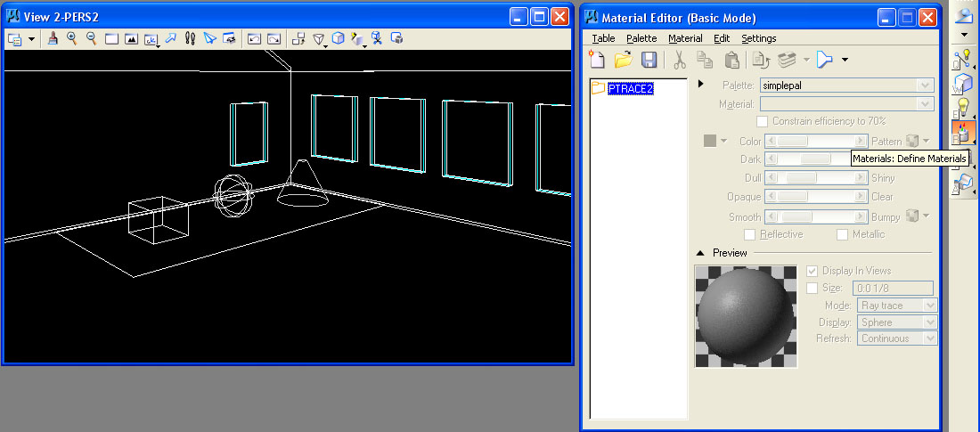Toggle Display In Views checkbox
980x432 pixels.
[x=812, y=271]
